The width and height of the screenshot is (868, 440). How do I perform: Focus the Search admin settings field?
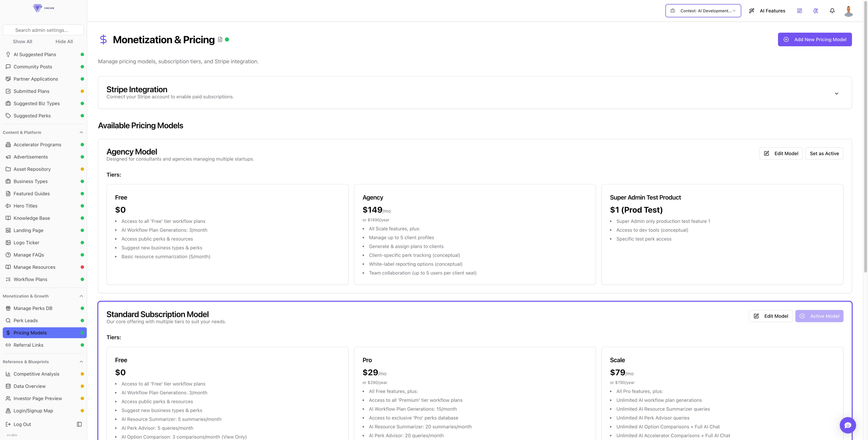point(43,30)
